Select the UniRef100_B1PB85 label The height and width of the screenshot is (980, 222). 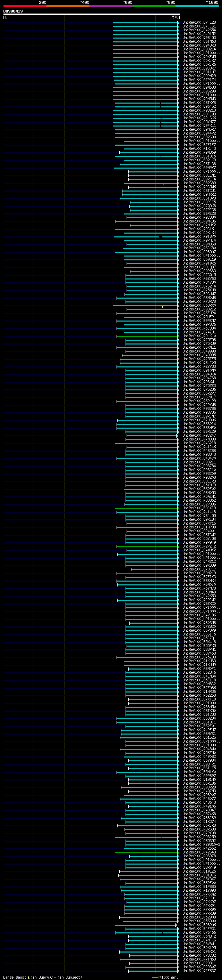(x=199, y=887)
